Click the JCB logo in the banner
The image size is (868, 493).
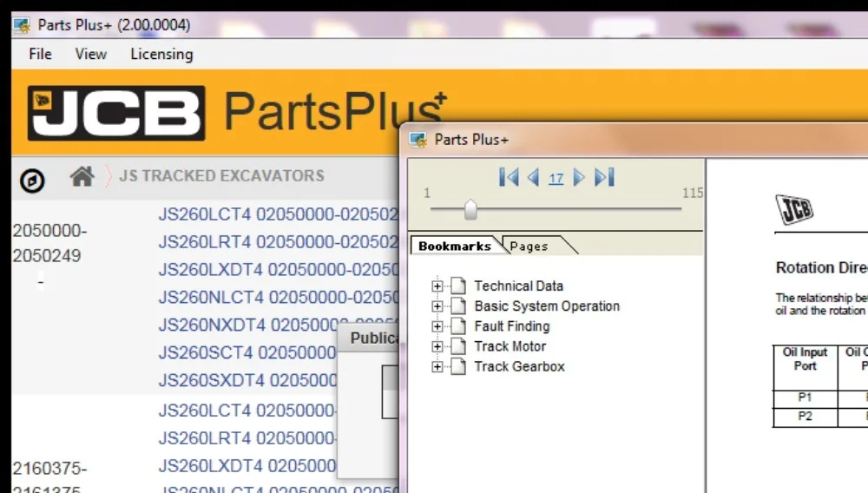(116, 113)
